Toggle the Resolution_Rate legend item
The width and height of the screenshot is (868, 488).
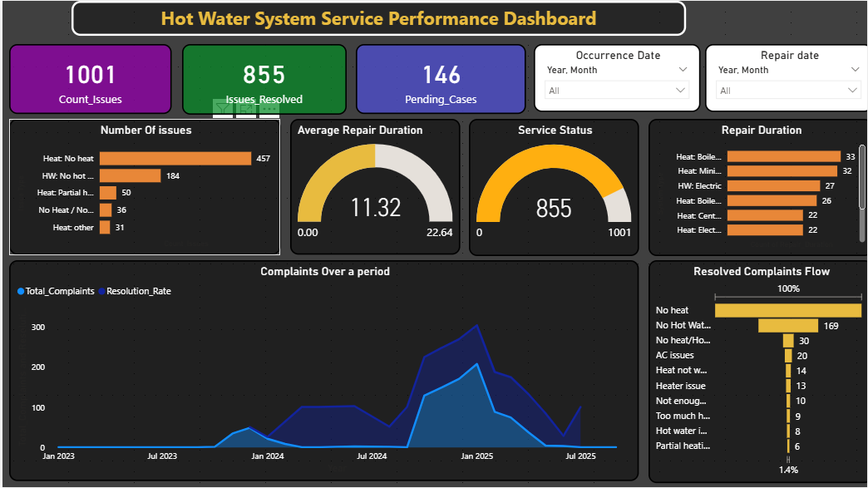pos(135,292)
